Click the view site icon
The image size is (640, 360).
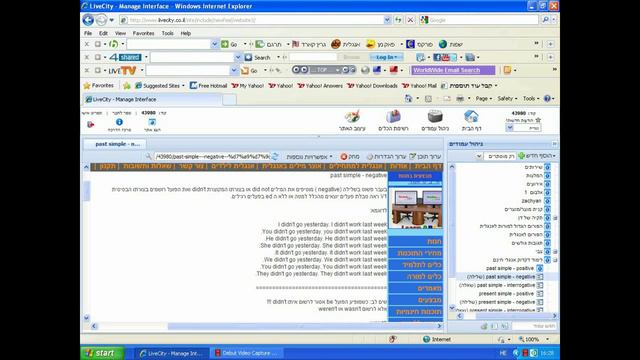coord(152,122)
